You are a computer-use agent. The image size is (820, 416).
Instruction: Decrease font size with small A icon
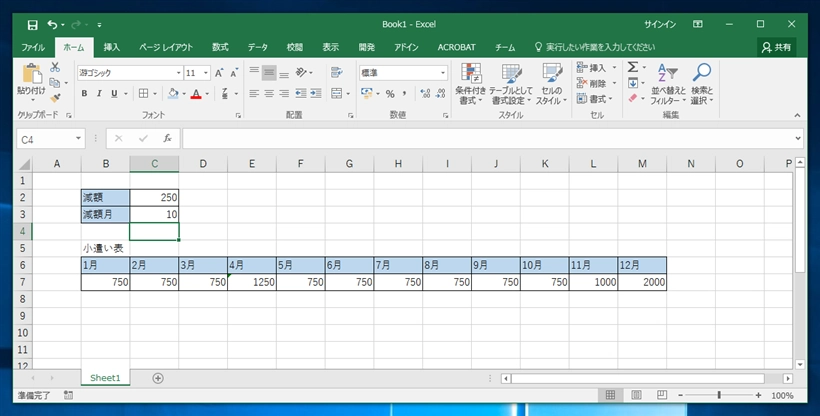[234, 73]
